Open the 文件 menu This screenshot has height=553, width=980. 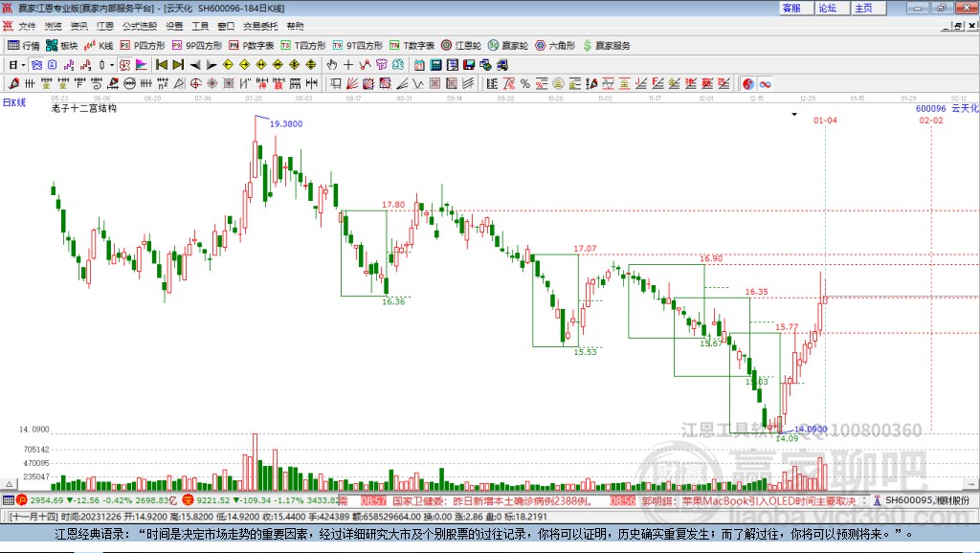coord(28,26)
